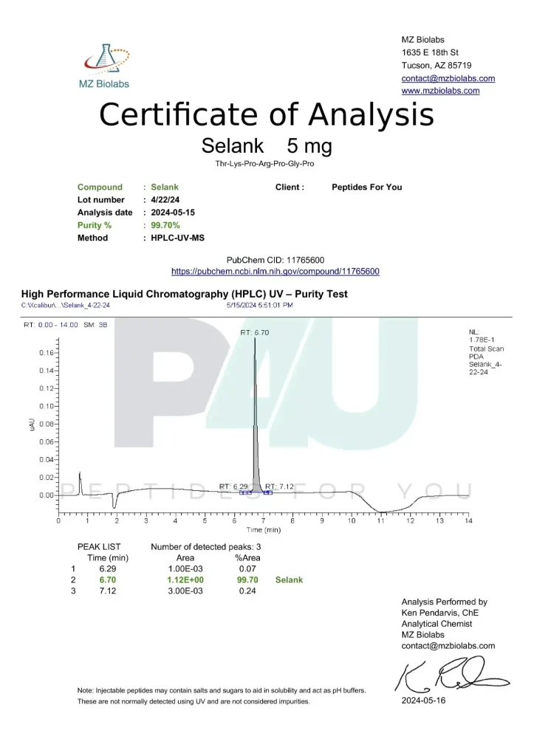Click the 'Time (min)' axis label
The image size is (534, 756).
(264, 530)
